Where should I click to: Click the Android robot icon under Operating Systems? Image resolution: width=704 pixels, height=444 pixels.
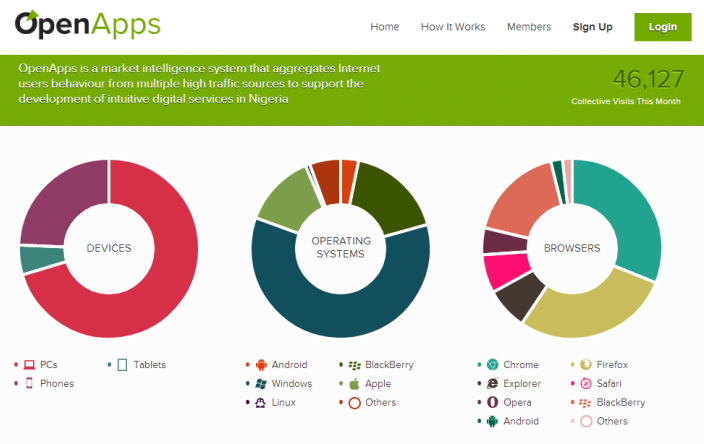(261, 365)
